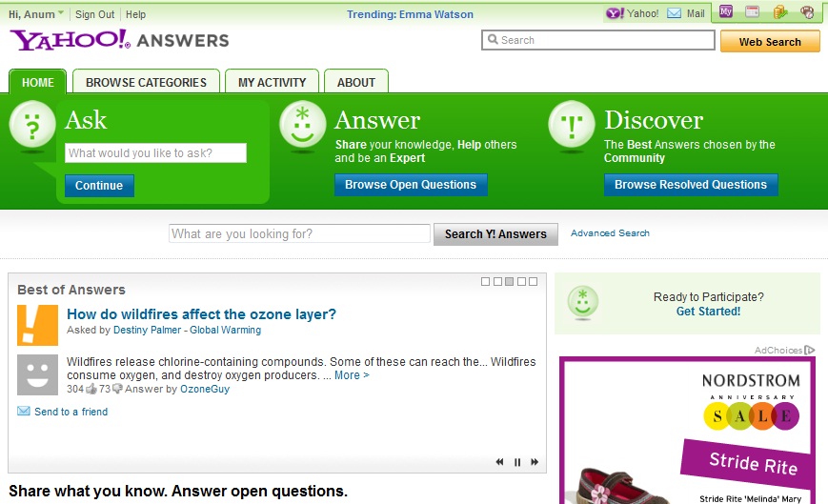
Task: Select the fifth slide indicator square
Action: (x=534, y=282)
